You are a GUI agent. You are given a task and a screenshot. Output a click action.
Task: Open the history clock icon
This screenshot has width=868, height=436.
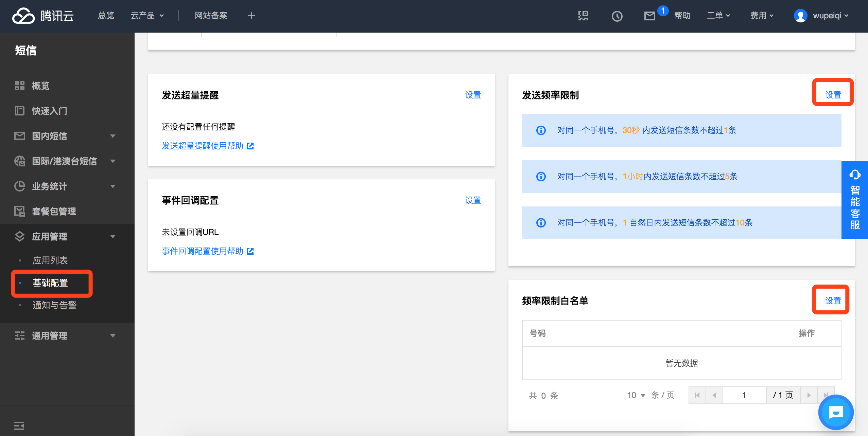[x=617, y=16]
